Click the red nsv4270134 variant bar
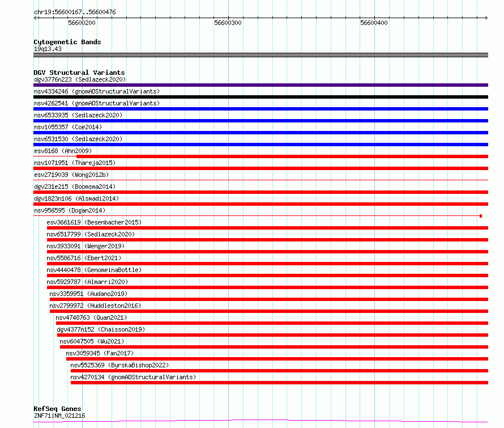The width and height of the screenshot is (504, 428). tap(279, 383)
